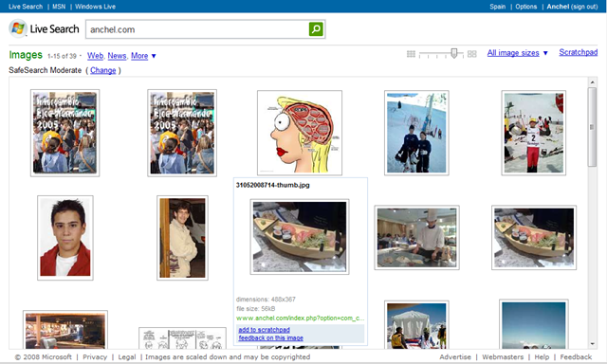Open the Scratchpad link
607x364 pixels.
click(x=578, y=52)
